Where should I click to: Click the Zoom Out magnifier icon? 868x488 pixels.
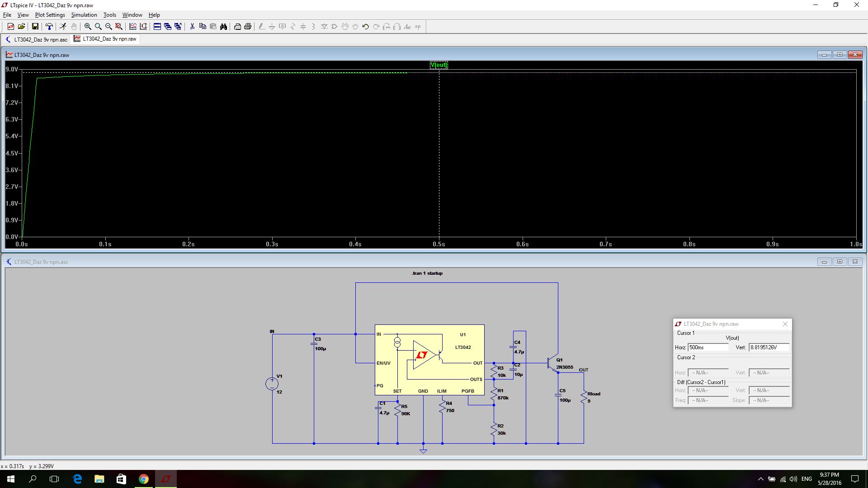click(x=108, y=27)
